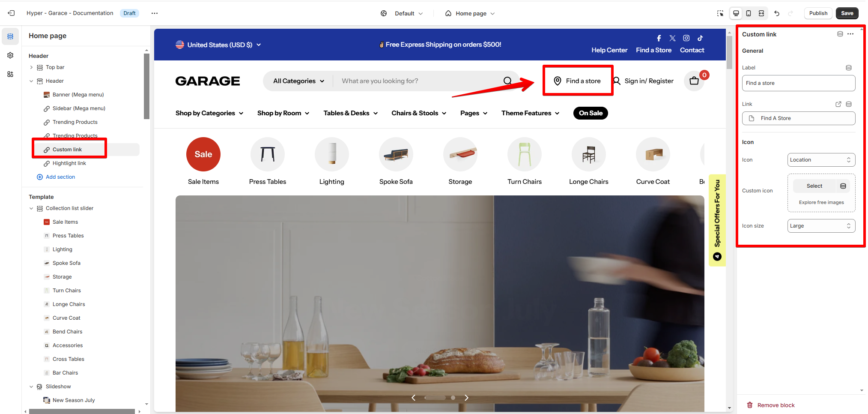Image resolution: width=868 pixels, height=414 pixels.
Task: Open the All Categories search dropdown
Action: (298, 81)
